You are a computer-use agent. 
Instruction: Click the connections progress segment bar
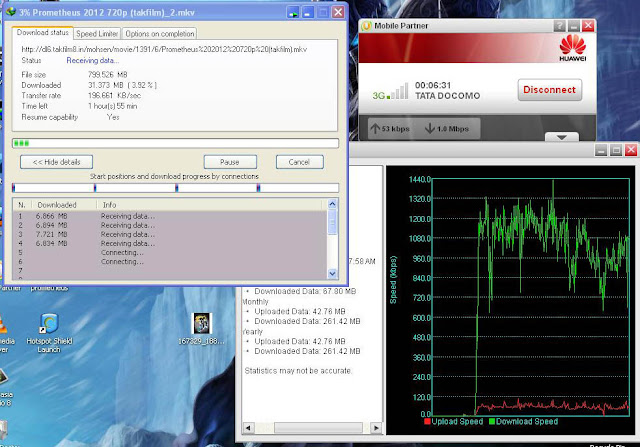(x=175, y=188)
